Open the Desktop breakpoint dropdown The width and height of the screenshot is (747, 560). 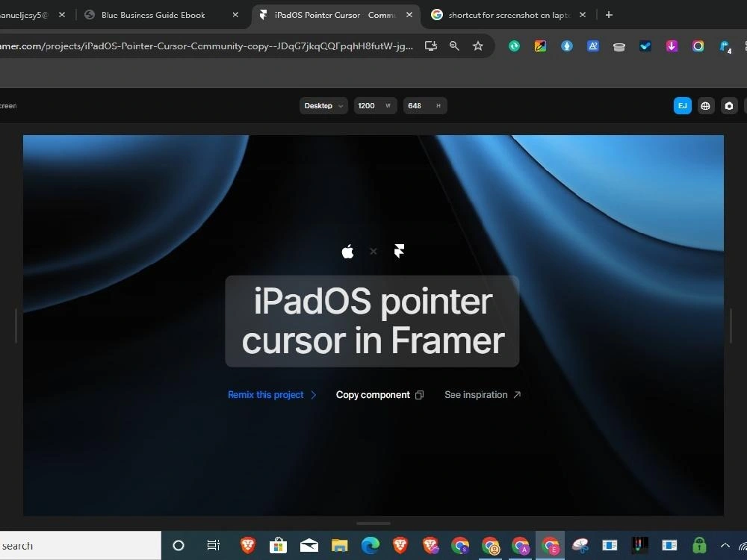pos(323,106)
